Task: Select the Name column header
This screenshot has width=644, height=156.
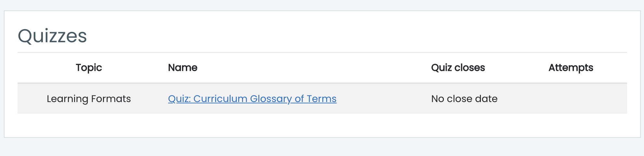Action: 183,68
